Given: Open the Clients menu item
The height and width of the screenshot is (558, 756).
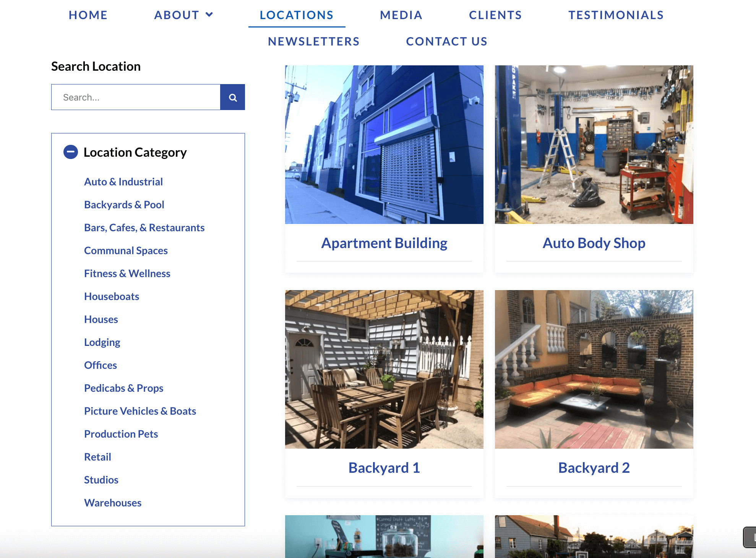Looking at the screenshot, I should pyautogui.click(x=495, y=15).
